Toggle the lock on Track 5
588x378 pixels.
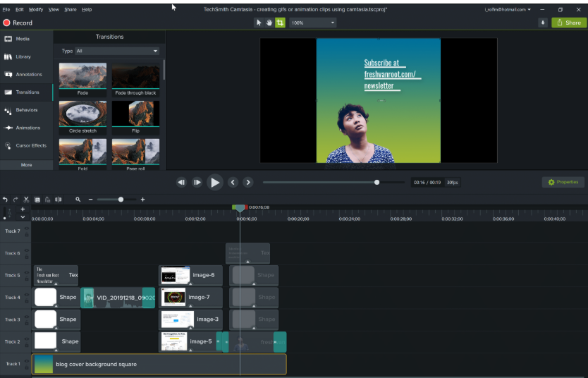coord(27,278)
